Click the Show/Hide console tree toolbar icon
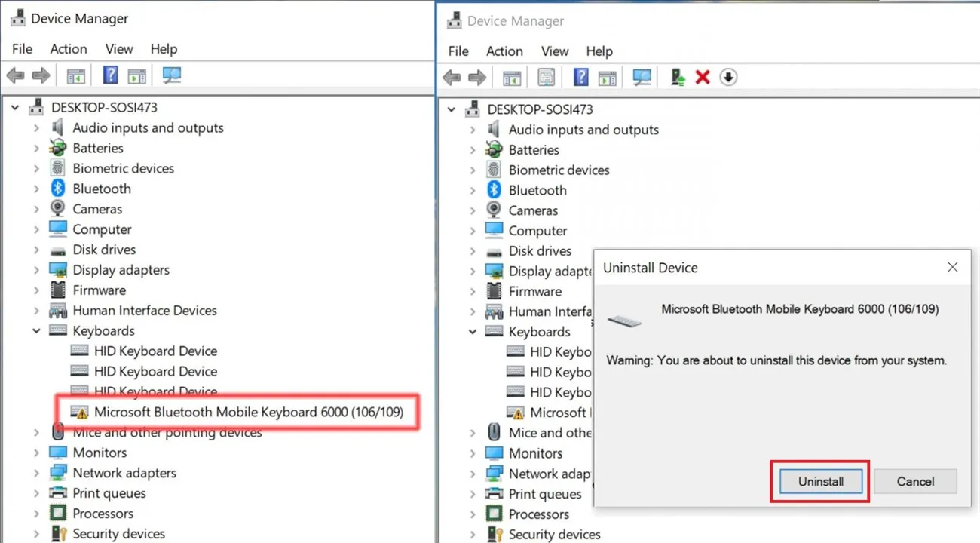This screenshot has width=980, height=543. 511,76
